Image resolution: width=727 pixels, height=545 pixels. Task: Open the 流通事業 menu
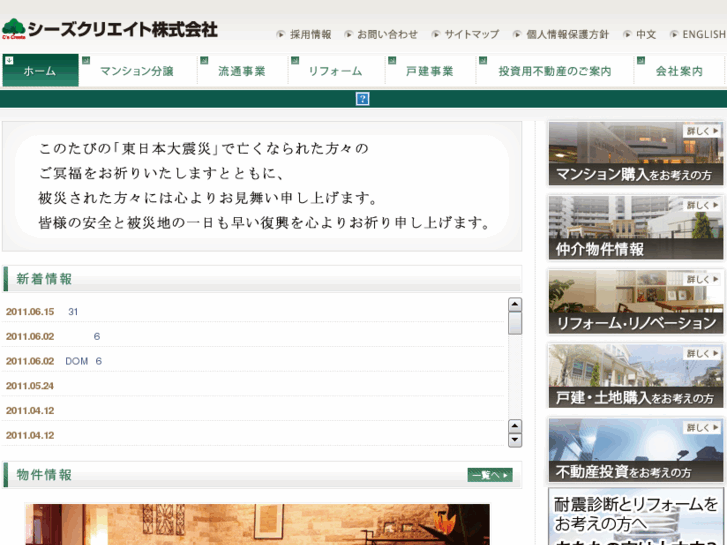[243, 71]
